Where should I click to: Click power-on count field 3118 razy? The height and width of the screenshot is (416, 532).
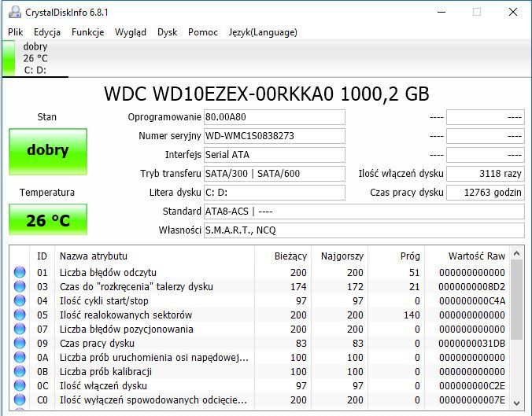(486, 174)
